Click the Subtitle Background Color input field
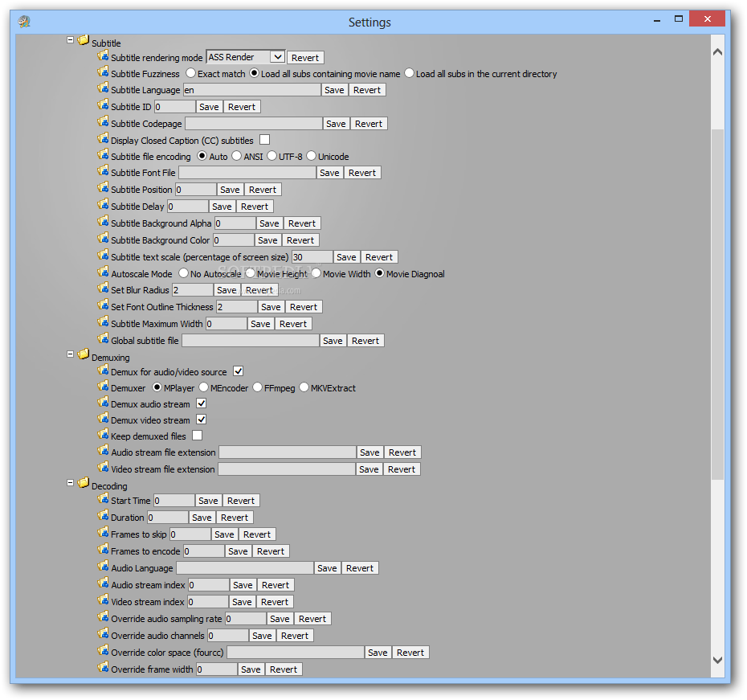 click(x=234, y=240)
